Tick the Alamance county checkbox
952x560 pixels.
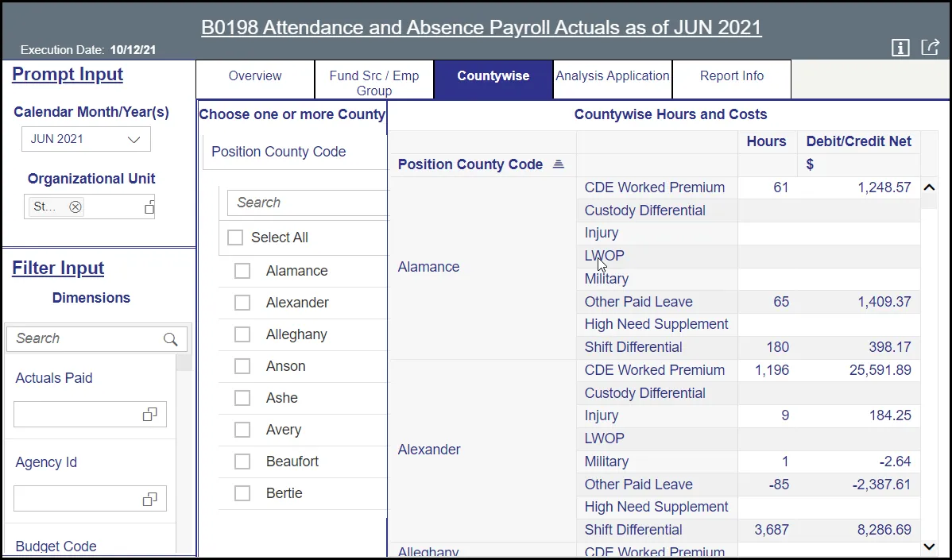point(242,272)
